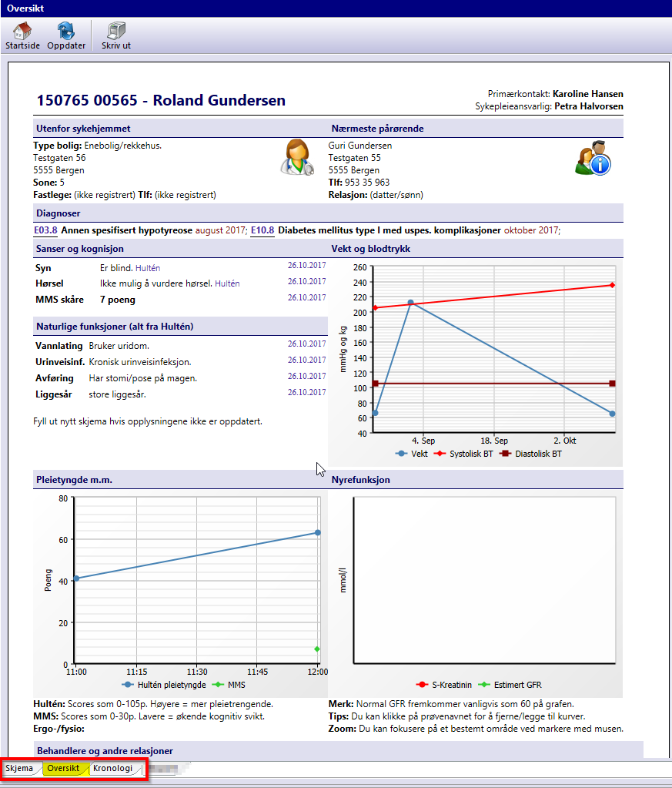
Task: Click date 26.10.2017 on the Syn row
Action: click(x=306, y=265)
